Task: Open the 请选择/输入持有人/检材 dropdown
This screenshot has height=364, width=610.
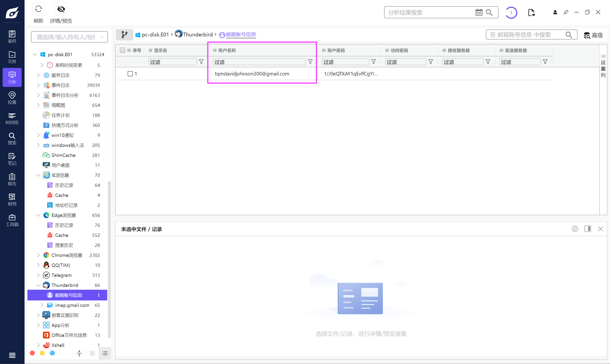Action: click(x=70, y=37)
